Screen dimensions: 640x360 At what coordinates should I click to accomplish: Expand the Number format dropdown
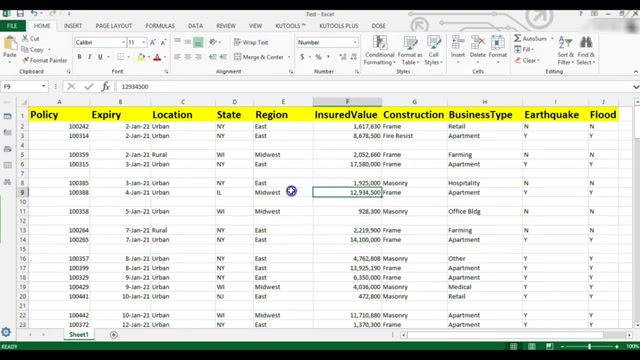pos(355,42)
